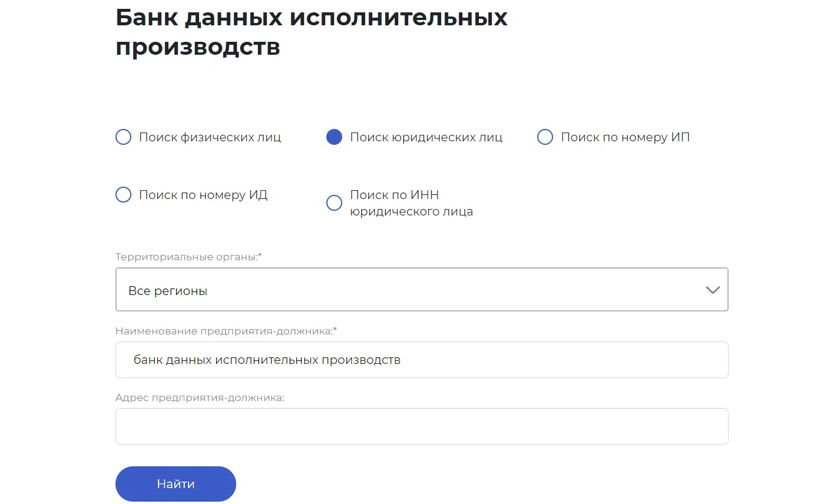The height and width of the screenshot is (504, 837).
Task: Click the "Поиск юридических лиц" label text
Action: click(426, 137)
